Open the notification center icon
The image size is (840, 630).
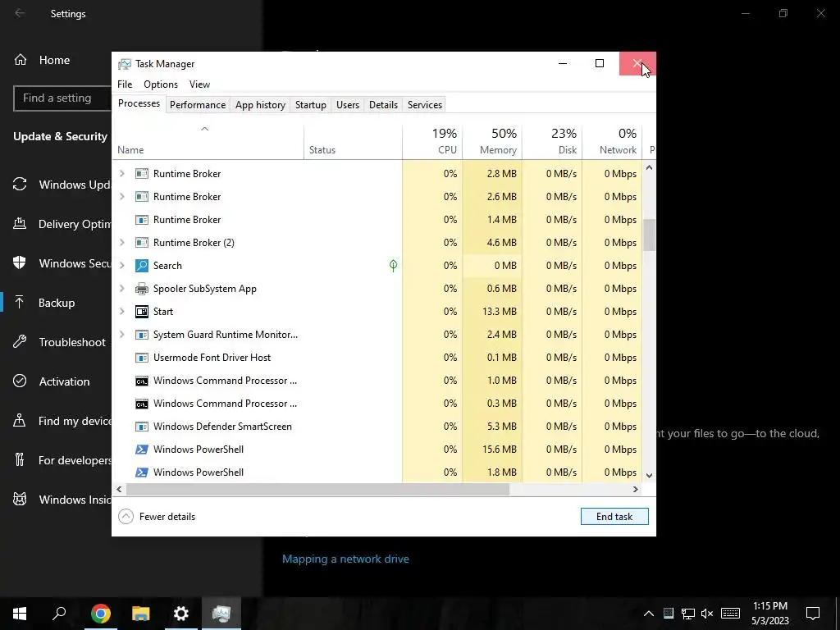click(813, 614)
